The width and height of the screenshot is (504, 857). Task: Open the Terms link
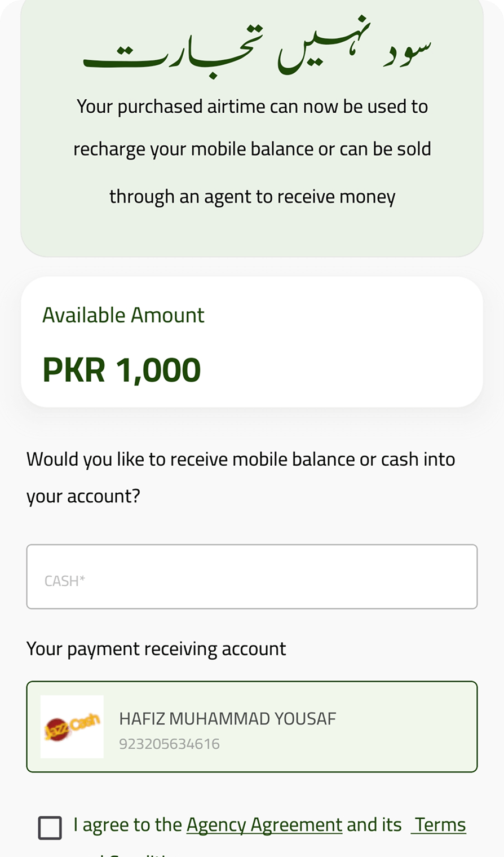(440, 825)
